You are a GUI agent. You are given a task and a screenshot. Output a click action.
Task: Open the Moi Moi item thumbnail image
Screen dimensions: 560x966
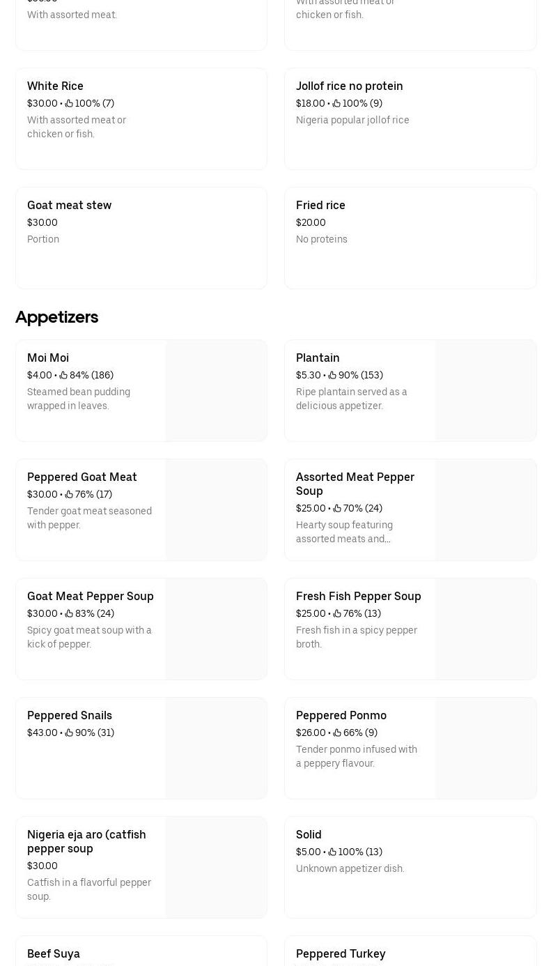pos(216,390)
